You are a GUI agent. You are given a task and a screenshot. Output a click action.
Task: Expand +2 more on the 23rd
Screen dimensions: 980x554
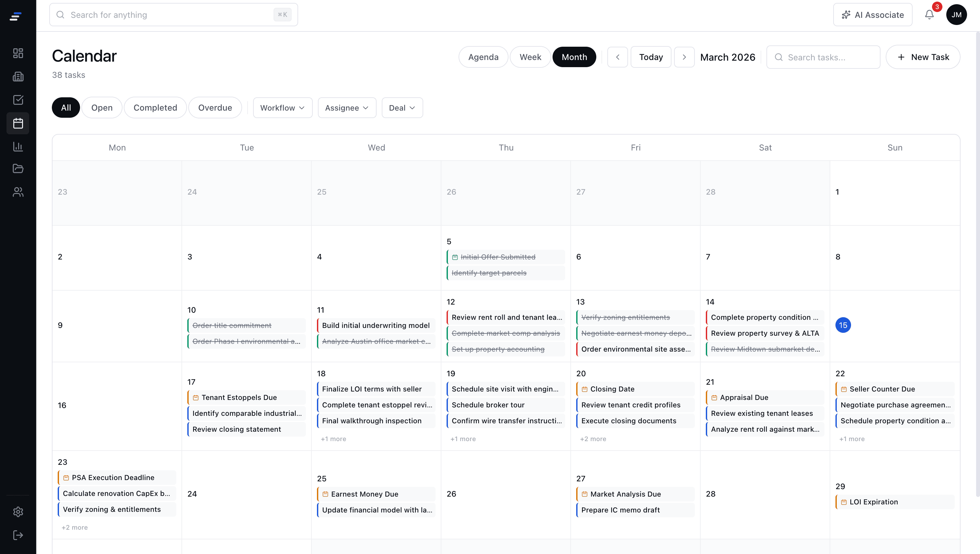coord(75,527)
